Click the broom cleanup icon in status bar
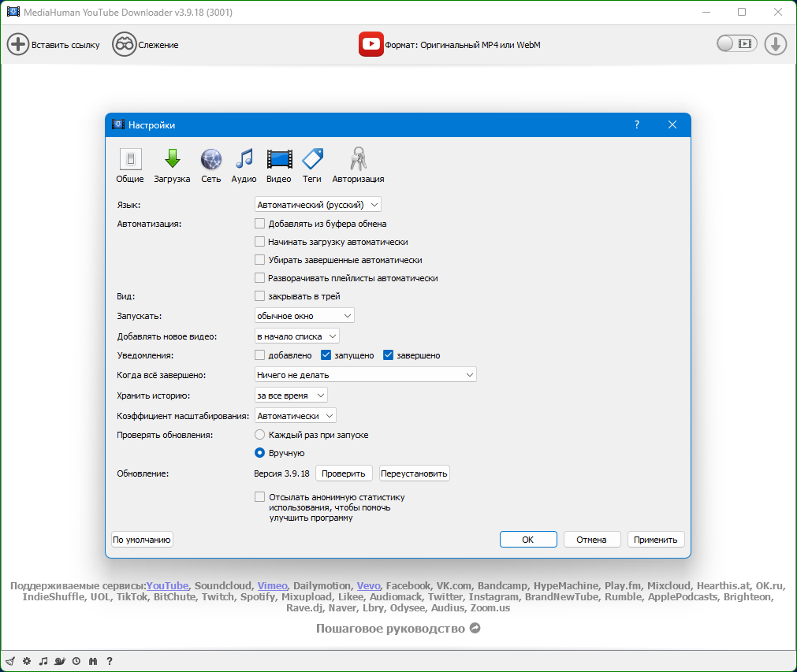This screenshot has width=797, height=672. pyautogui.click(x=10, y=661)
